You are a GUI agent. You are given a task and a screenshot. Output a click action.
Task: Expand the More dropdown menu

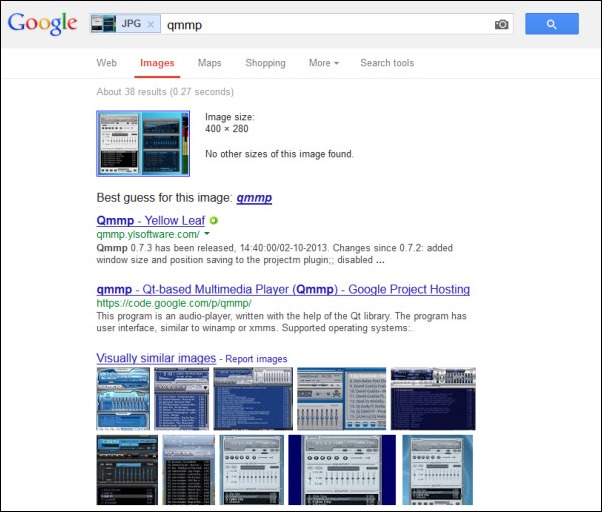pyautogui.click(x=324, y=63)
